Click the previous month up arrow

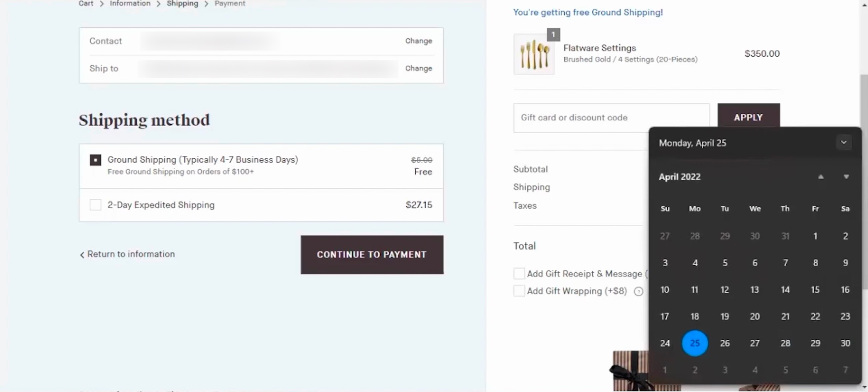pos(821,177)
